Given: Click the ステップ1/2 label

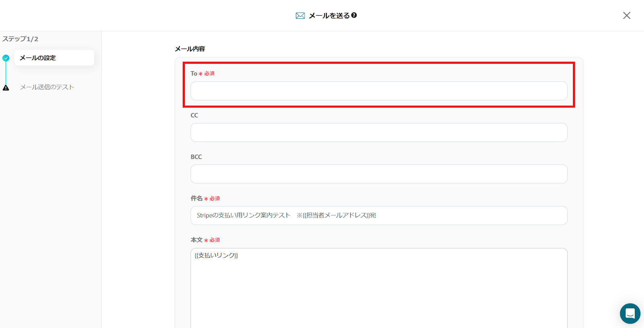Looking at the screenshot, I should tap(21, 39).
